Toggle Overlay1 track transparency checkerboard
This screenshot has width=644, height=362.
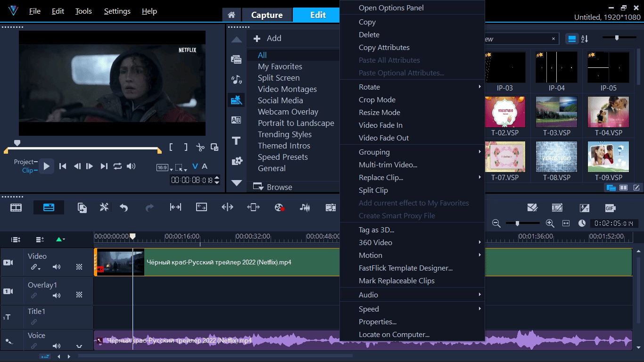(x=79, y=296)
